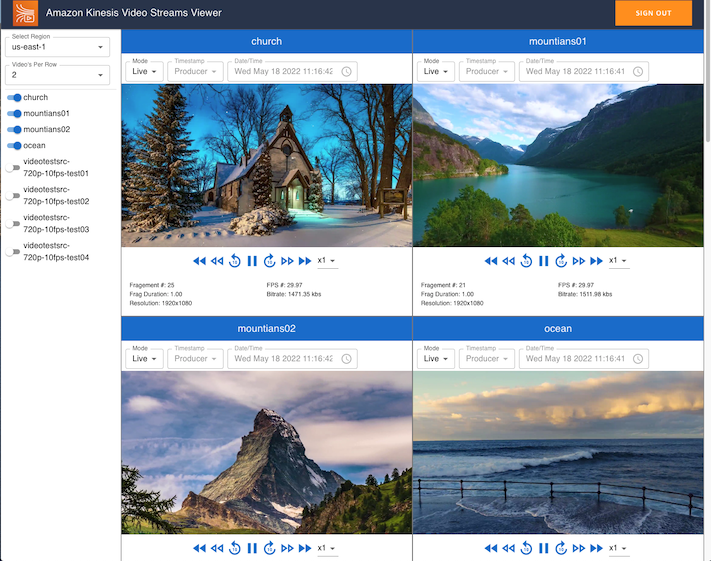Click the fast forward icon on mountians02 video
Viewport: 711px width, 561px height.
(305, 548)
